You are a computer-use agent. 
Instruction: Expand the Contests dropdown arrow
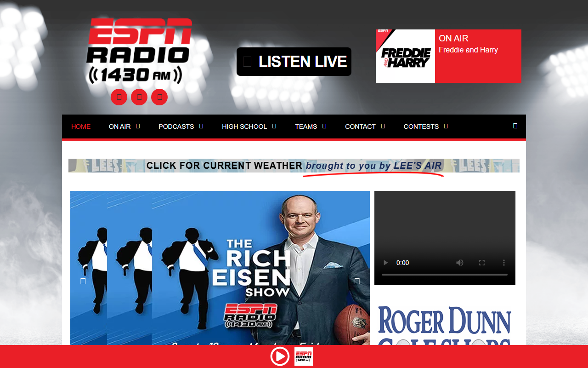click(x=446, y=126)
